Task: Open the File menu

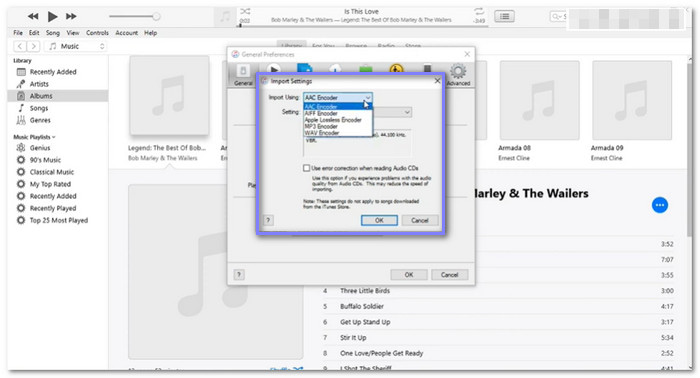Action: pos(18,33)
